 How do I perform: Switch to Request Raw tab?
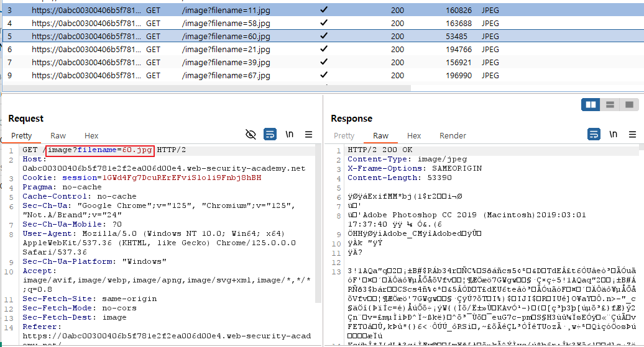point(58,136)
